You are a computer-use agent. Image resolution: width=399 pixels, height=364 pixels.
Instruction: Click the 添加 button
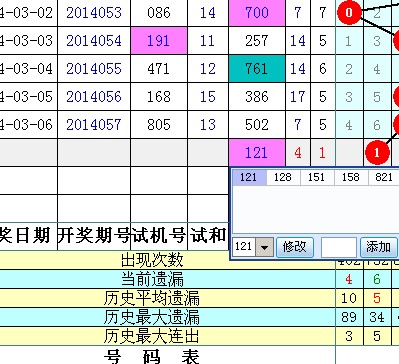click(x=379, y=247)
